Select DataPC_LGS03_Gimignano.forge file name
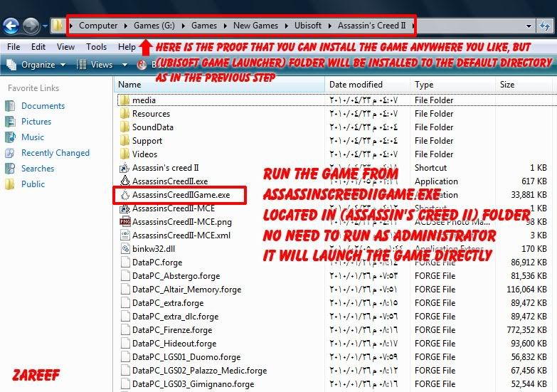 coord(193,384)
